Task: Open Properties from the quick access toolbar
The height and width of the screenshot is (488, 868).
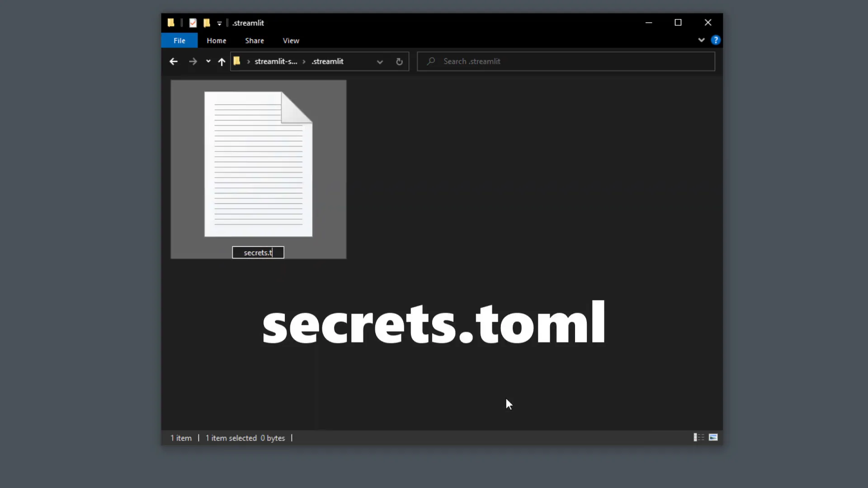Action: click(x=193, y=23)
